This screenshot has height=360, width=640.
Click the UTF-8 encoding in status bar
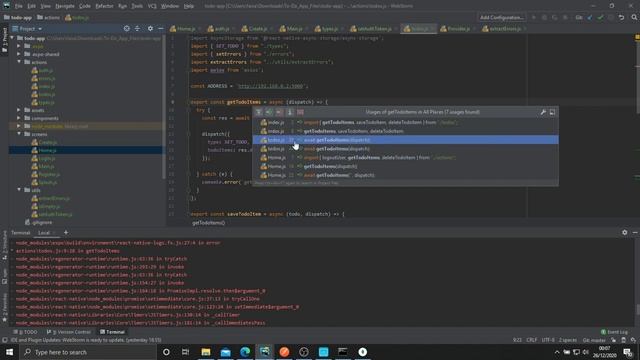[x=548, y=340]
